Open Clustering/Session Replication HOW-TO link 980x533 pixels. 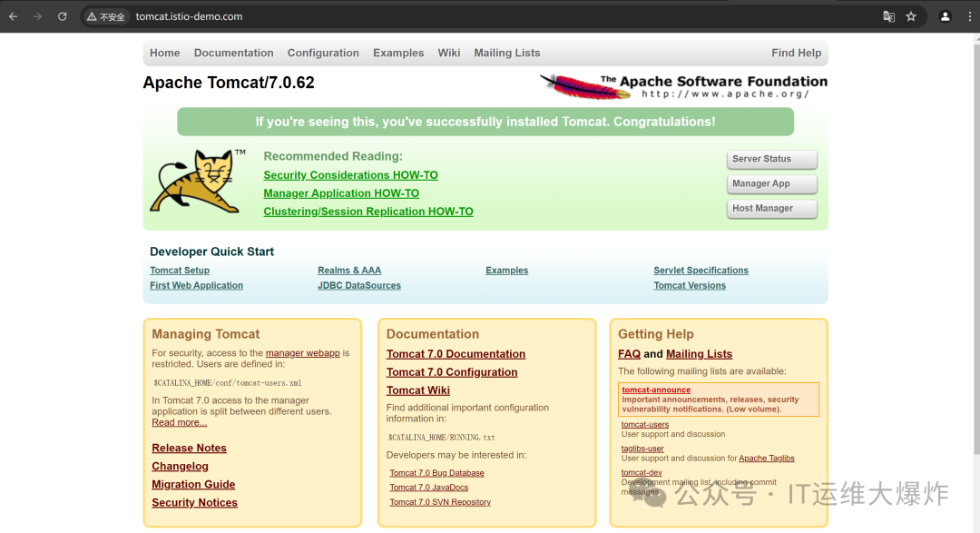pos(368,212)
